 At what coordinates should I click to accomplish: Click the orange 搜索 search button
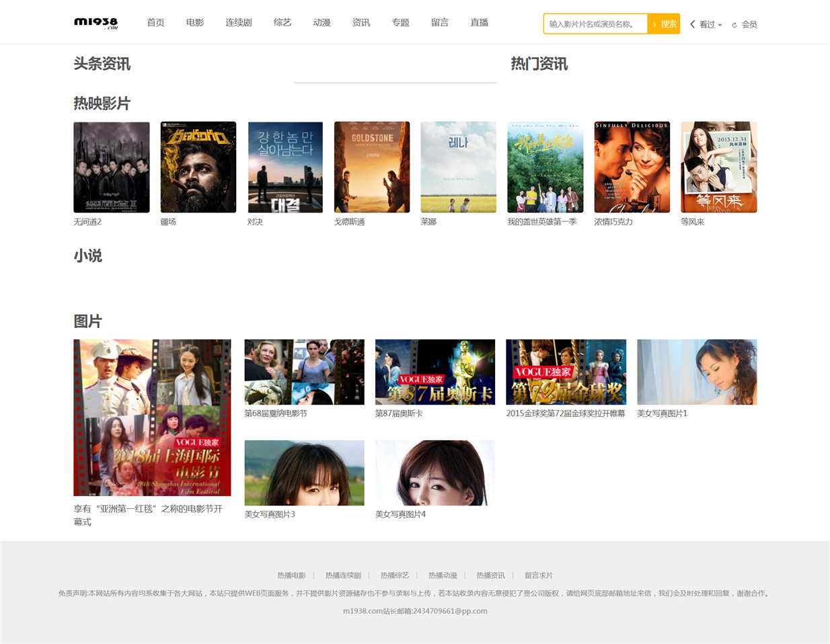[664, 24]
